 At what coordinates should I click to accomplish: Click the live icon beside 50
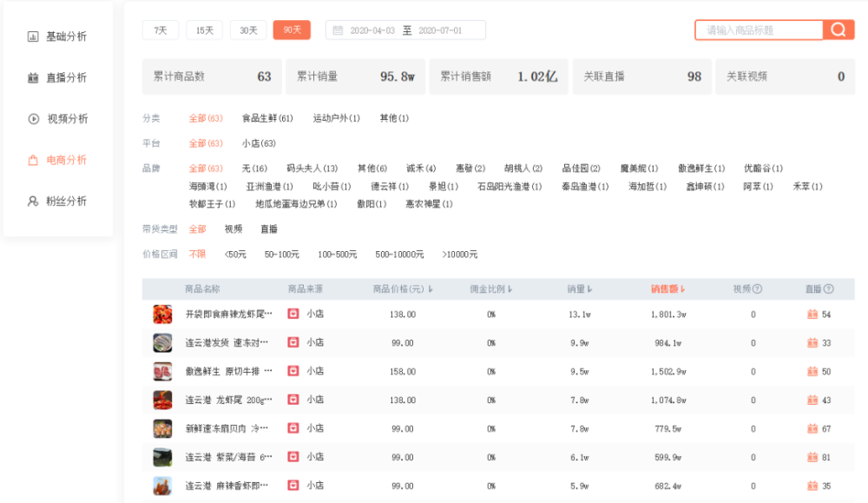[812, 371]
